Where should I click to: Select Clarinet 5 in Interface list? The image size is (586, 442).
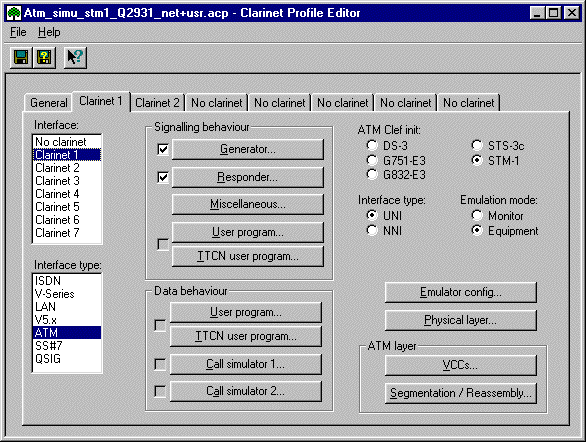tap(67, 207)
